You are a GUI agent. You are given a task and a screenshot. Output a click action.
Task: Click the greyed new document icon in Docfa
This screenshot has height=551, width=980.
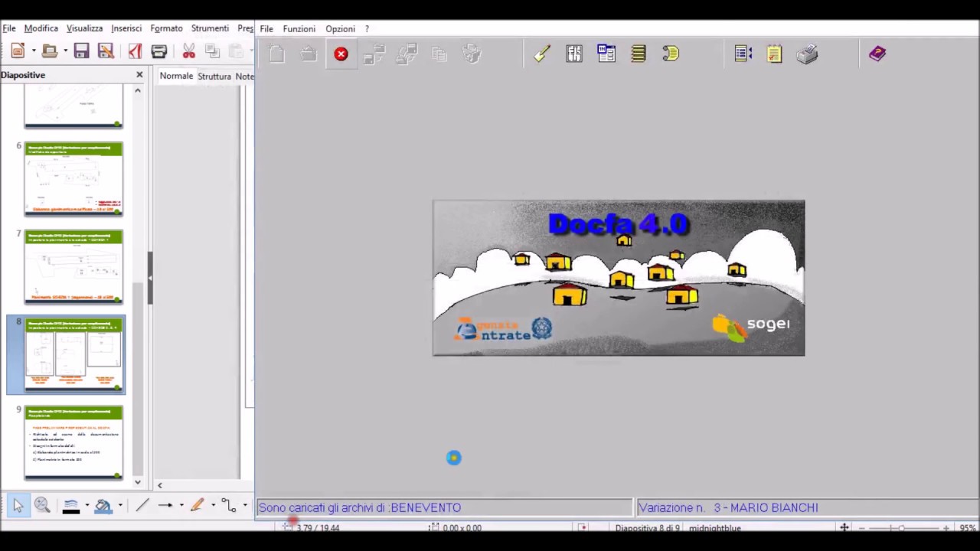277,54
